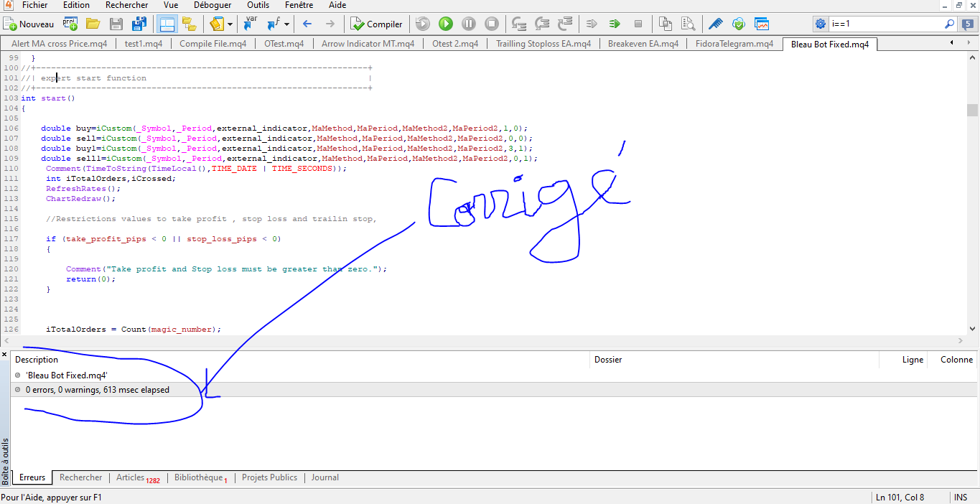Screen dimensions: 980x504
Task: Close the toolbox panel with the x
Action: pyautogui.click(x=4, y=355)
